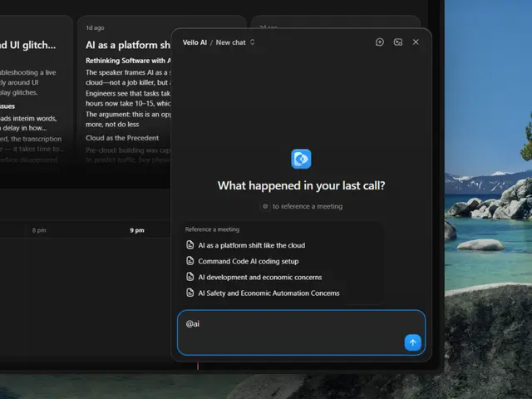Open the AI as a platform shift card
Image resolution: width=532 pixels, height=399 pixels.
125,91
